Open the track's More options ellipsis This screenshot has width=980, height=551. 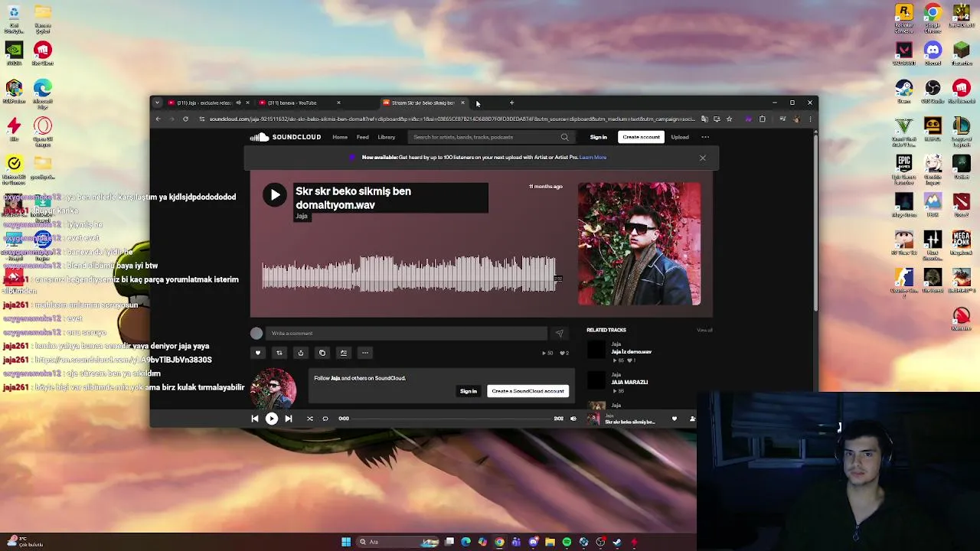coord(365,353)
